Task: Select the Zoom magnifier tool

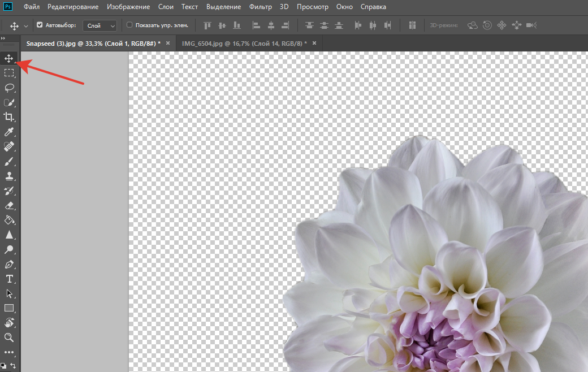Action: pyautogui.click(x=9, y=338)
